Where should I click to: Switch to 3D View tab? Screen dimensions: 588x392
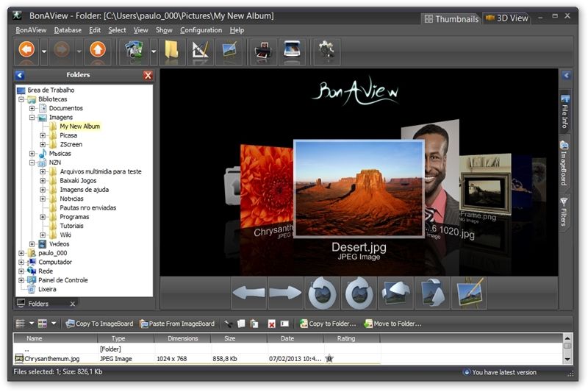pos(506,18)
